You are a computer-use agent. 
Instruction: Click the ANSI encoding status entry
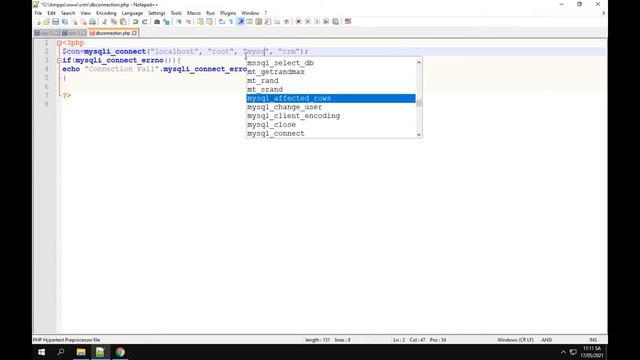click(547, 340)
